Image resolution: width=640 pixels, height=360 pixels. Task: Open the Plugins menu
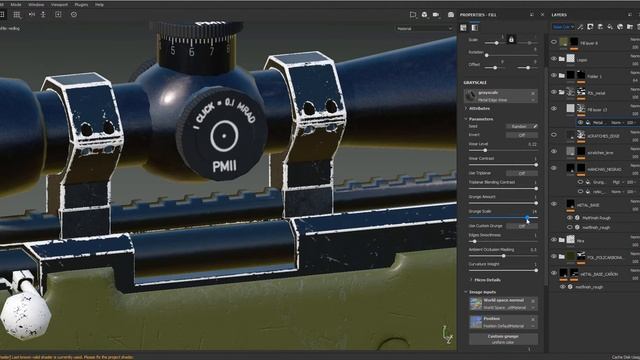point(81,4)
